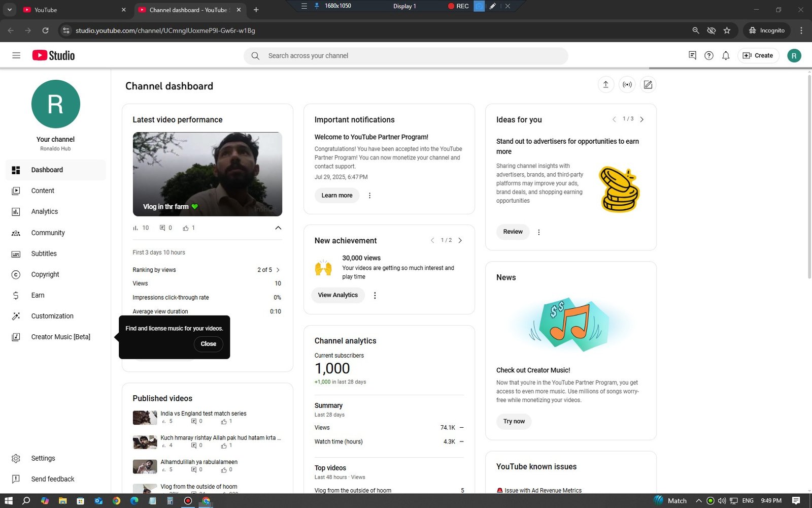
Task: Click the search magnifier icon in Studio
Action: pos(255,56)
